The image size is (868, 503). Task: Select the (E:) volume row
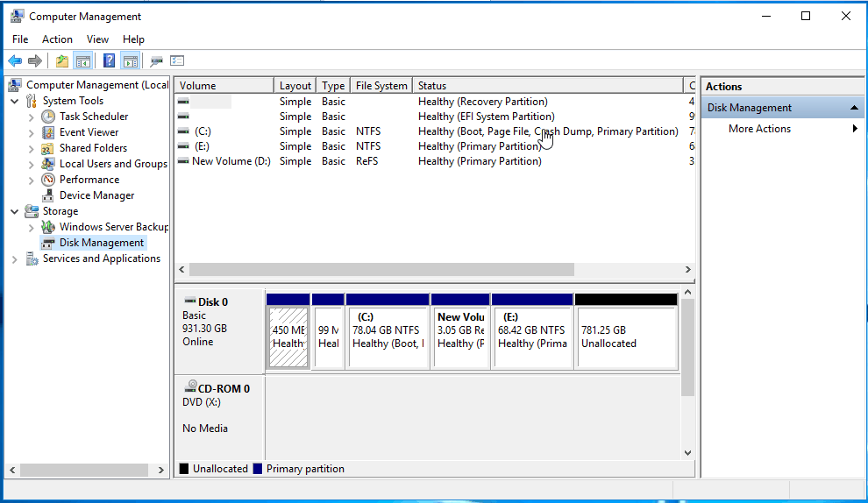[435, 146]
